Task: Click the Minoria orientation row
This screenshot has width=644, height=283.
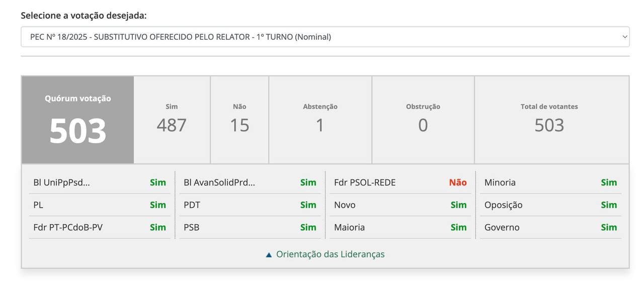Action: point(550,182)
